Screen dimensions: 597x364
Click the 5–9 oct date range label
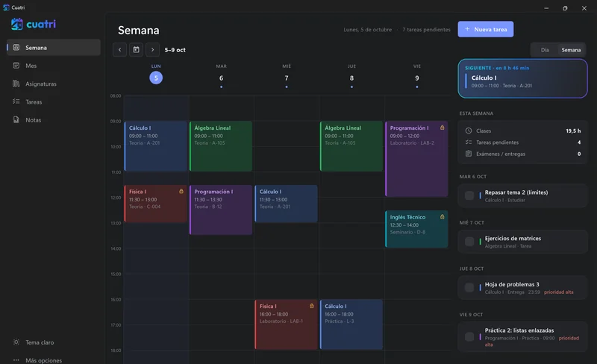click(x=175, y=50)
